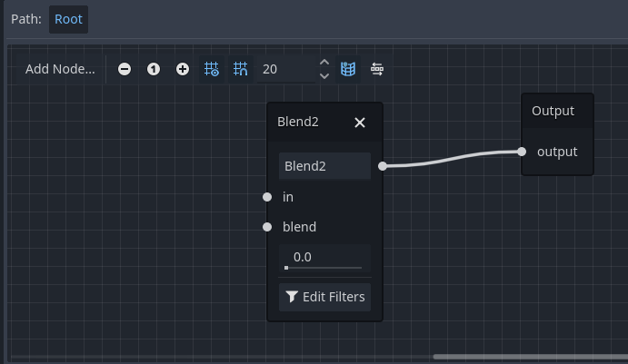Increase snap distance with up arrow

(324, 63)
